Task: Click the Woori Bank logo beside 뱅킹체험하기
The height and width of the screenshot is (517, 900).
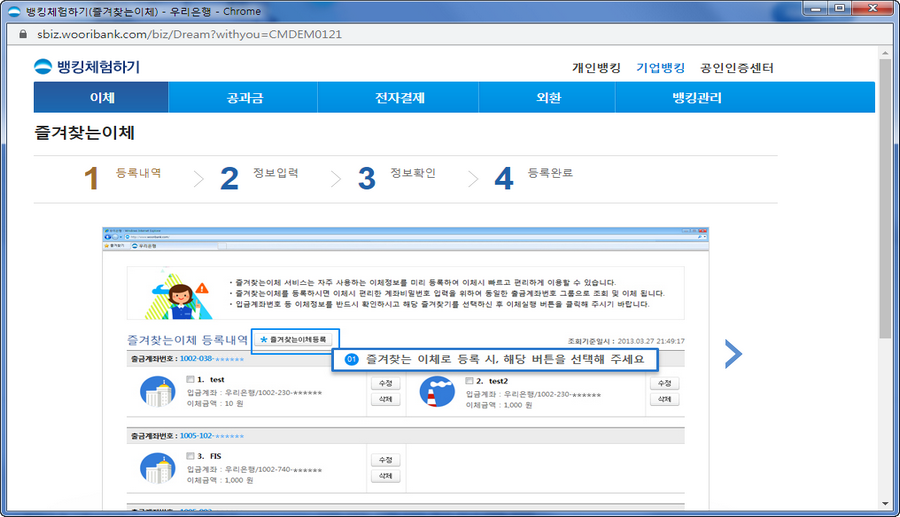Action: point(43,67)
